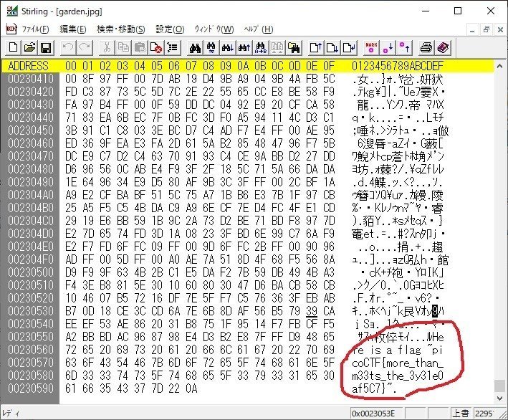508x420 pixels.
Task: Click column header 0F
Action: [328, 66]
